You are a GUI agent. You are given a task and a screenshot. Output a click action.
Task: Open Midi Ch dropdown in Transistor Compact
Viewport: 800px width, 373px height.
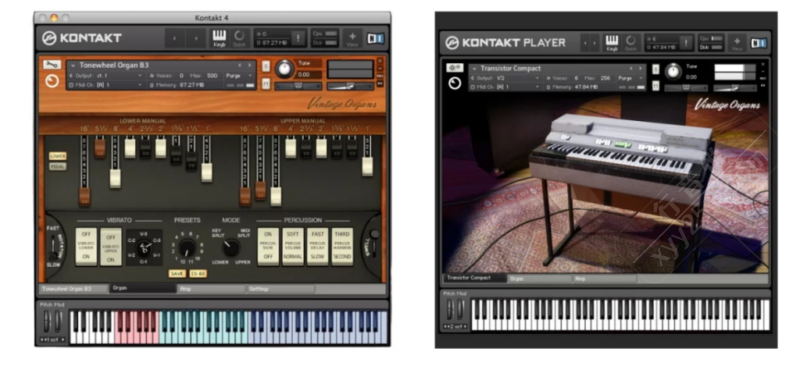(506, 87)
